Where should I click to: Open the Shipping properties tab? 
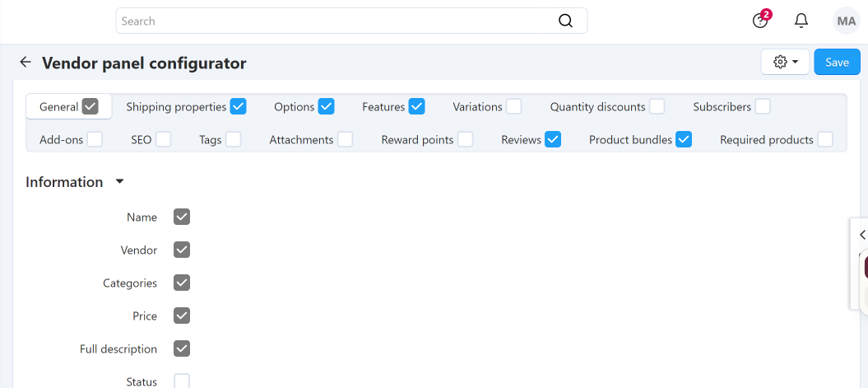[176, 107]
